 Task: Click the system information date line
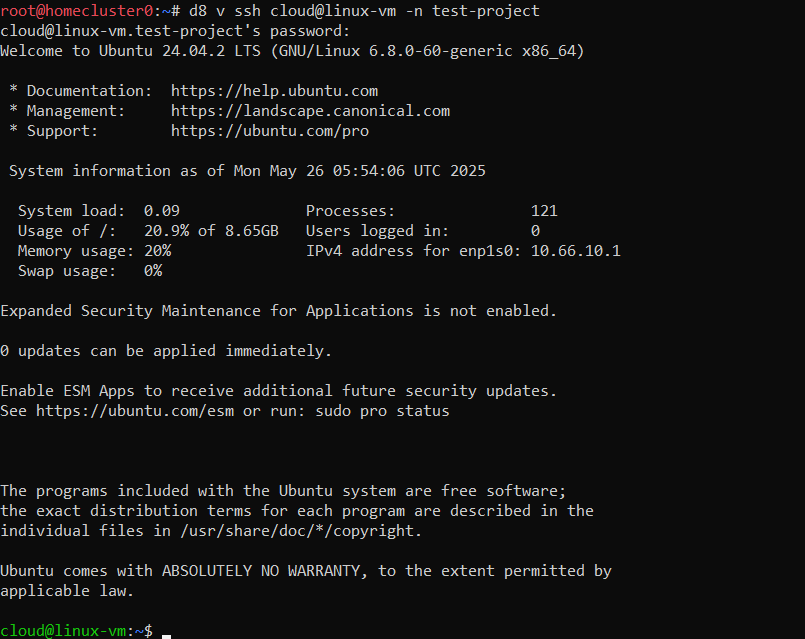pyautogui.click(x=247, y=171)
